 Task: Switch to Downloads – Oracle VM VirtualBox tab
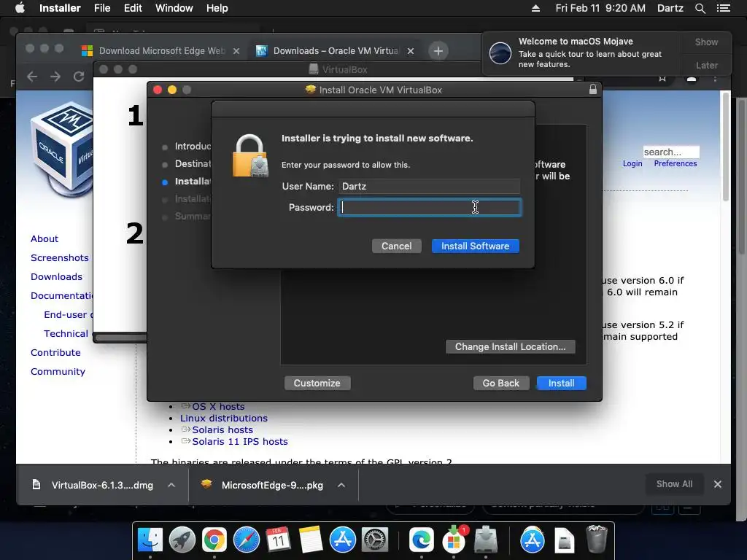pyautogui.click(x=336, y=51)
